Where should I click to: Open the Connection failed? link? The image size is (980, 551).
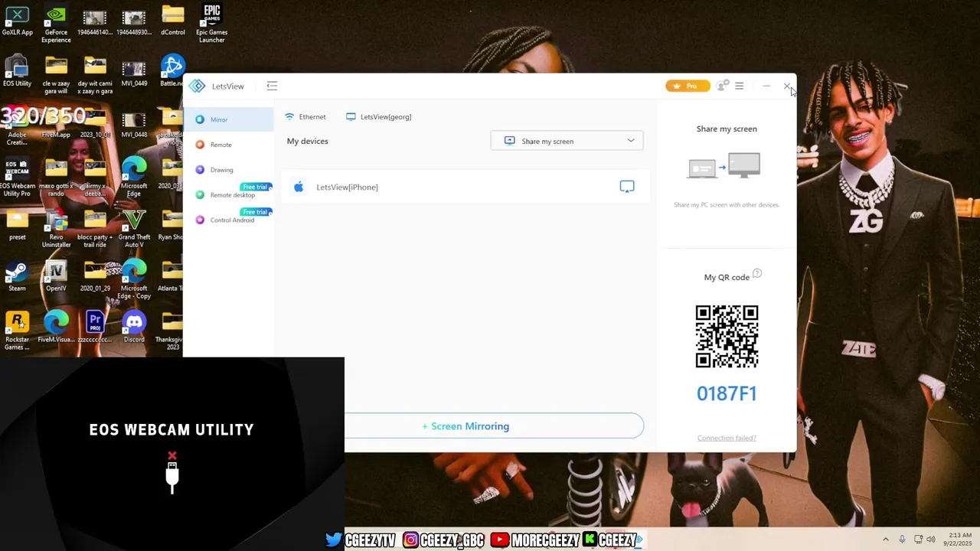(x=727, y=438)
